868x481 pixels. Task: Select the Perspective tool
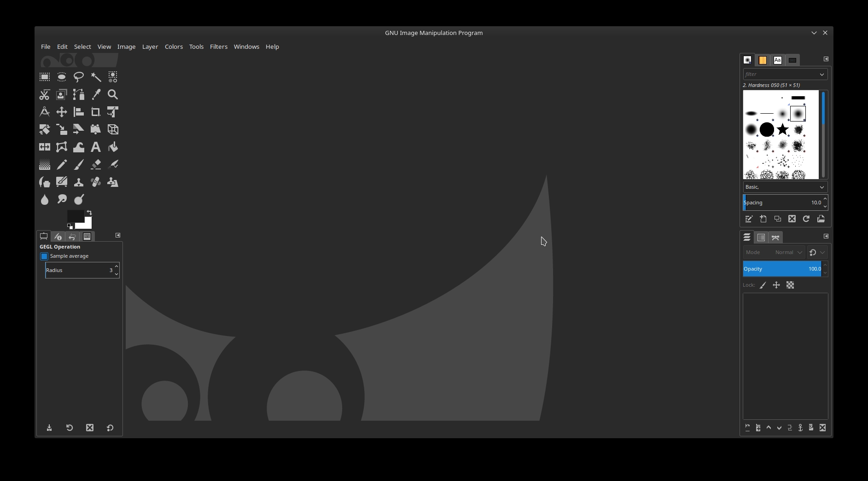(x=96, y=129)
